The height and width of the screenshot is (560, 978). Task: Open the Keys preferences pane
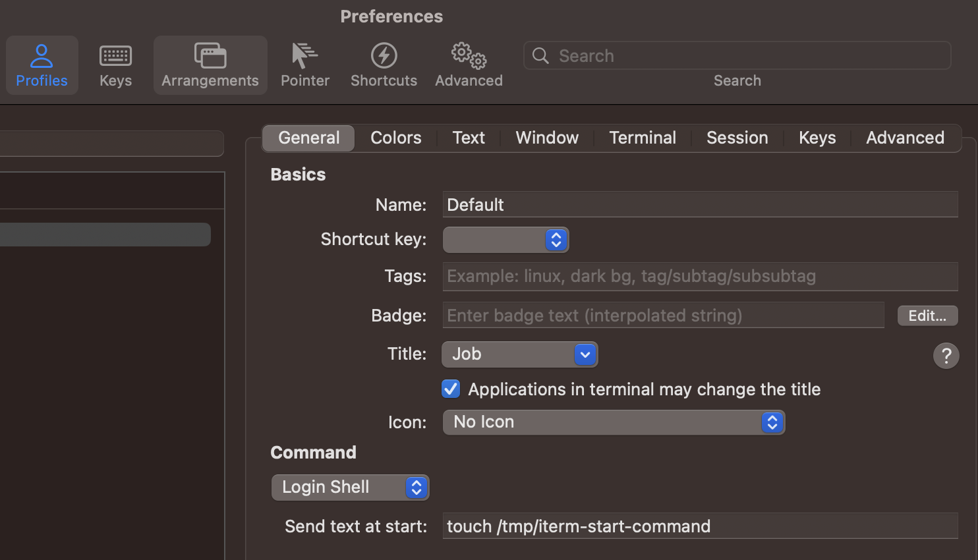115,65
